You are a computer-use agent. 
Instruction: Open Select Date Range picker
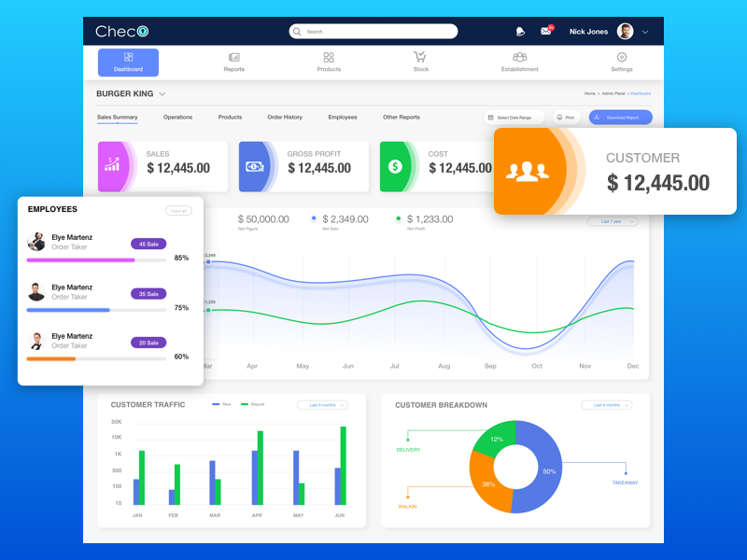tap(514, 118)
